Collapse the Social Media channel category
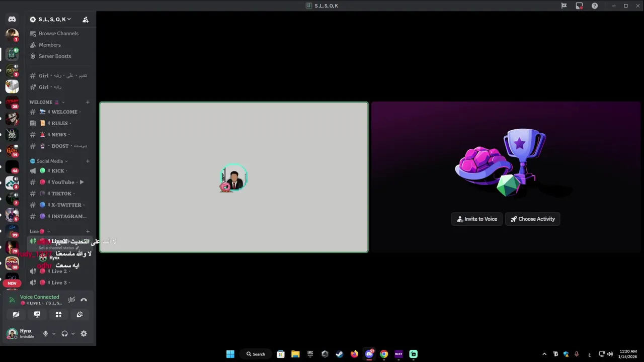Screen dimensions: 644x362 click(49, 161)
